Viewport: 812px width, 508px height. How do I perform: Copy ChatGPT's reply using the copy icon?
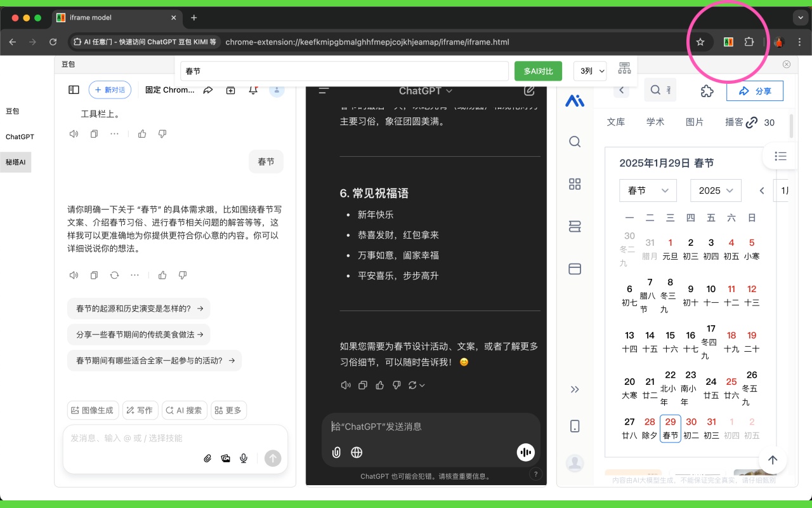click(362, 385)
